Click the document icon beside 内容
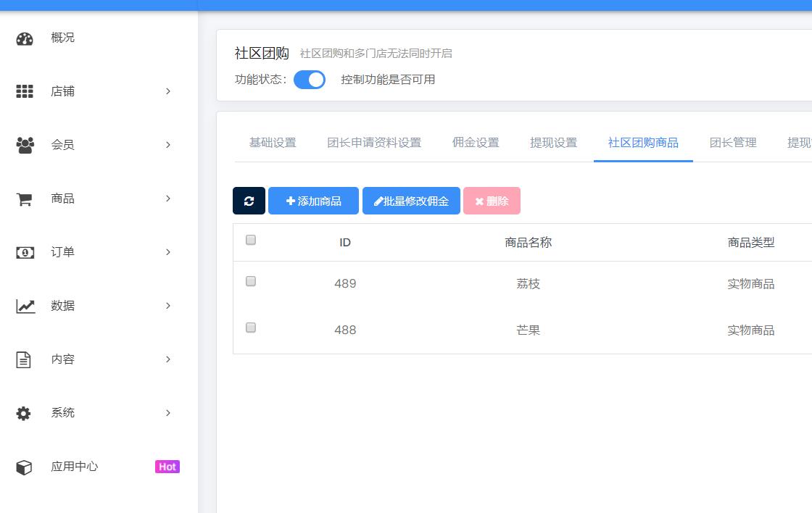The width and height of the screenshot is (812, 513). click(23, 360)
